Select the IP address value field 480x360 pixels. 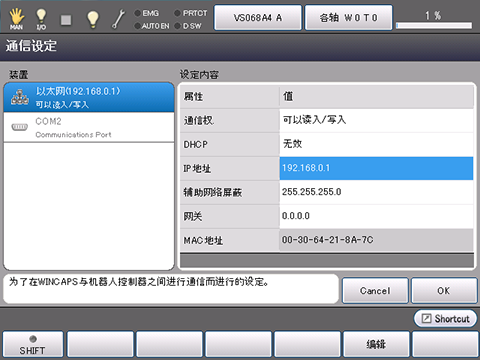point(376,168)
